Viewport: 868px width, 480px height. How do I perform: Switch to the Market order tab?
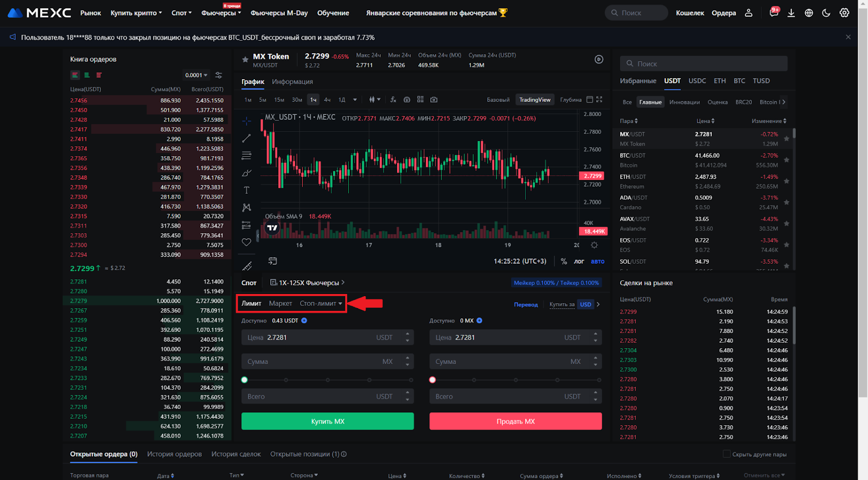pos(280,304)
